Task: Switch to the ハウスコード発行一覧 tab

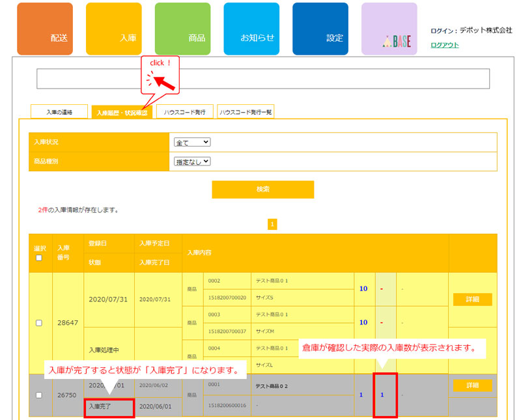Action: click(246, 112)
